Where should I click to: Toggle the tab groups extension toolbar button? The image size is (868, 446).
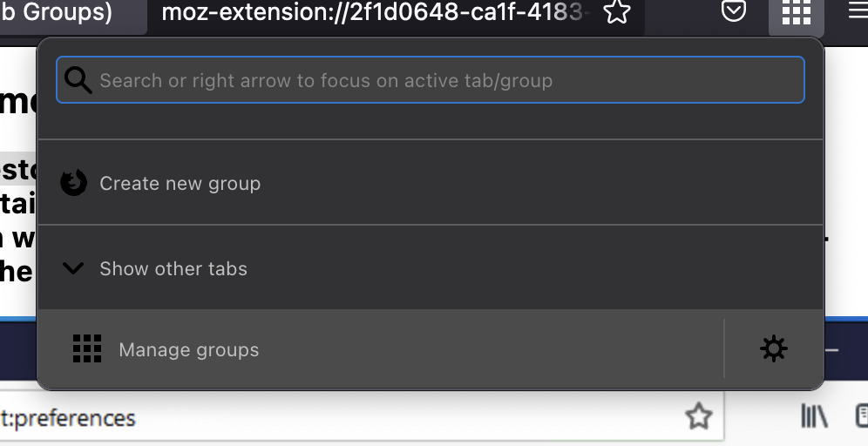(796, 12)
